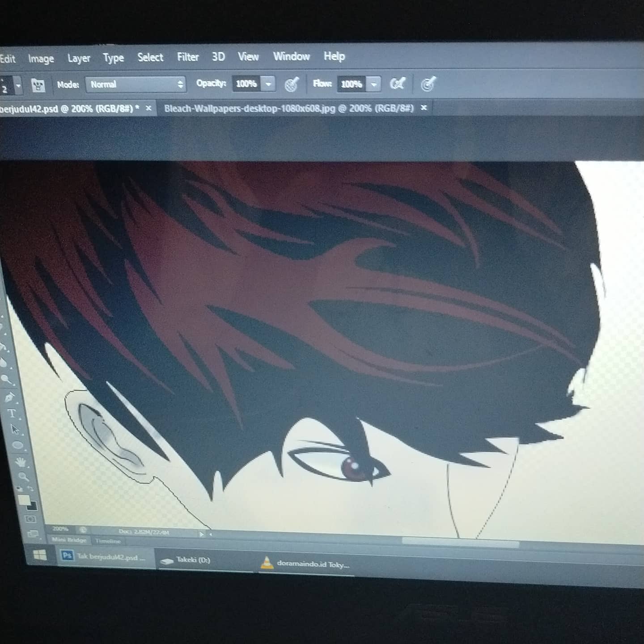Toggle the Brush panel
The height and width of the screenshot is (644, 644).
[x=38, y=85]
